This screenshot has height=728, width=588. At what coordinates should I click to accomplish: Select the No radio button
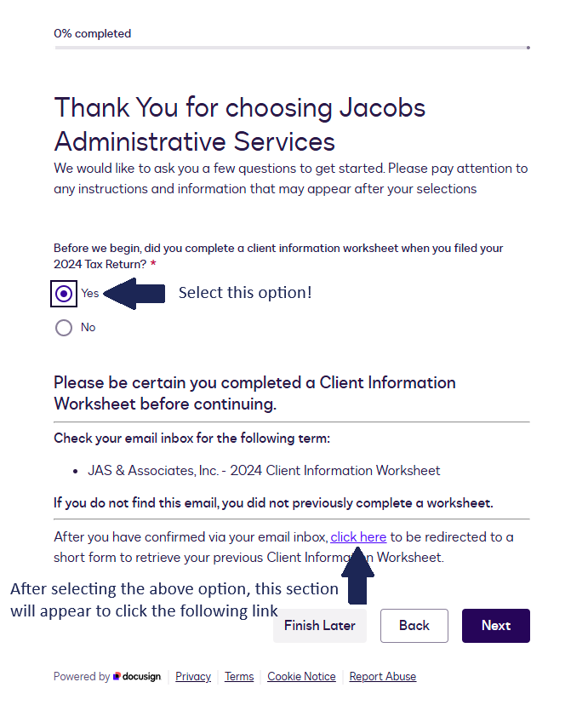(64, 328)
